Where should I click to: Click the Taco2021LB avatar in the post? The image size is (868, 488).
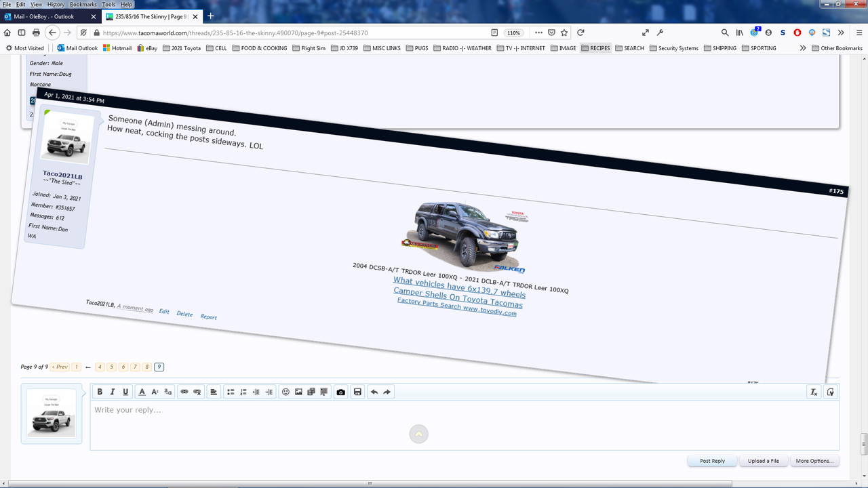(x=66, y=139)
